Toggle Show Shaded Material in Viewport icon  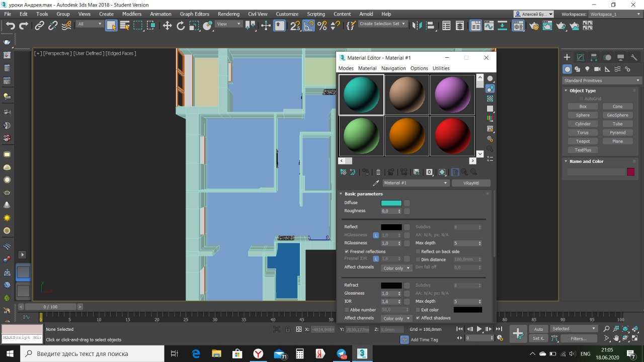[x=442, y=172]
